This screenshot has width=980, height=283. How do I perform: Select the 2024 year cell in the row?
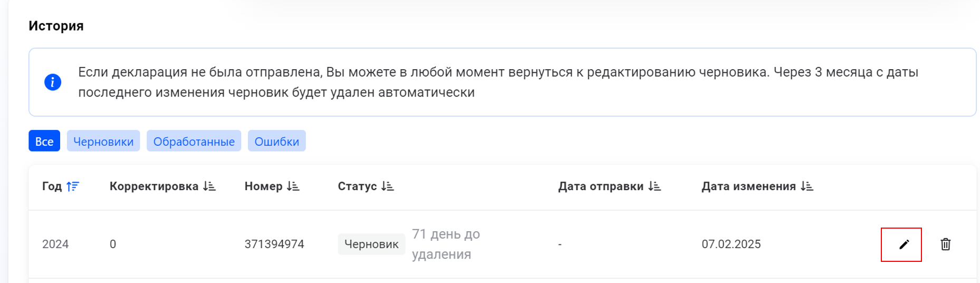point(55,244)
